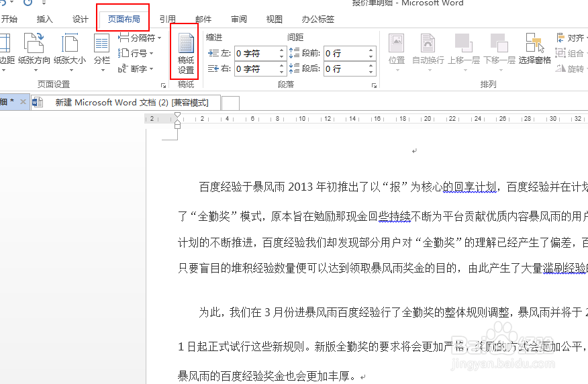Decrease 段后 spacing with down stepper
Screen dimensions: 588x384
371,73
